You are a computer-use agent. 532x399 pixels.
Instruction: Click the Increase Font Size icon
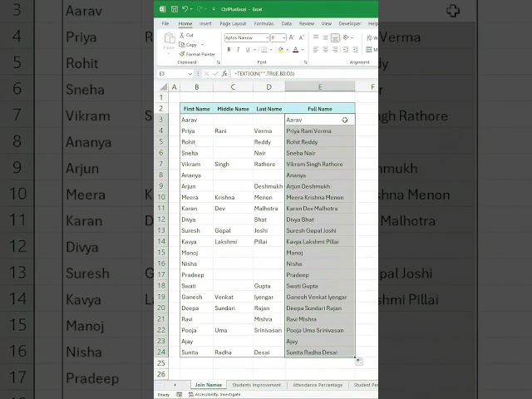click(x=292, y=37)
